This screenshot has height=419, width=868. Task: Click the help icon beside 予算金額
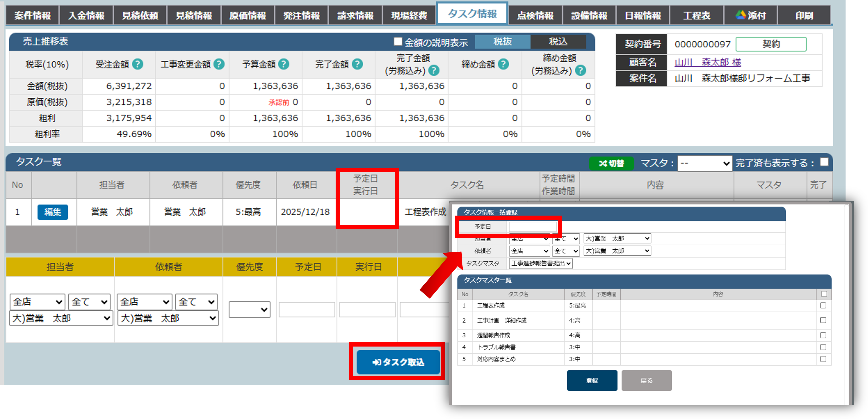point(284,64)
